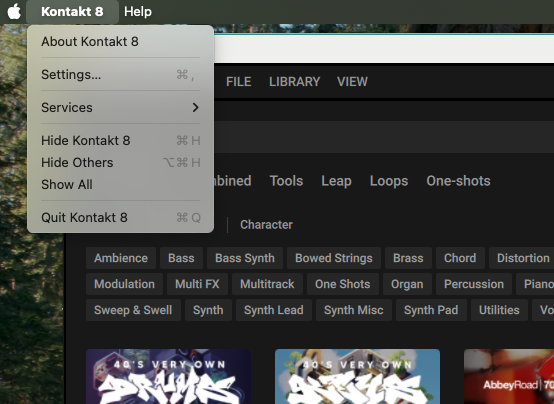Filter by the Synth Misc tag
The image size is (554, 404).
[x=354, y=310]
